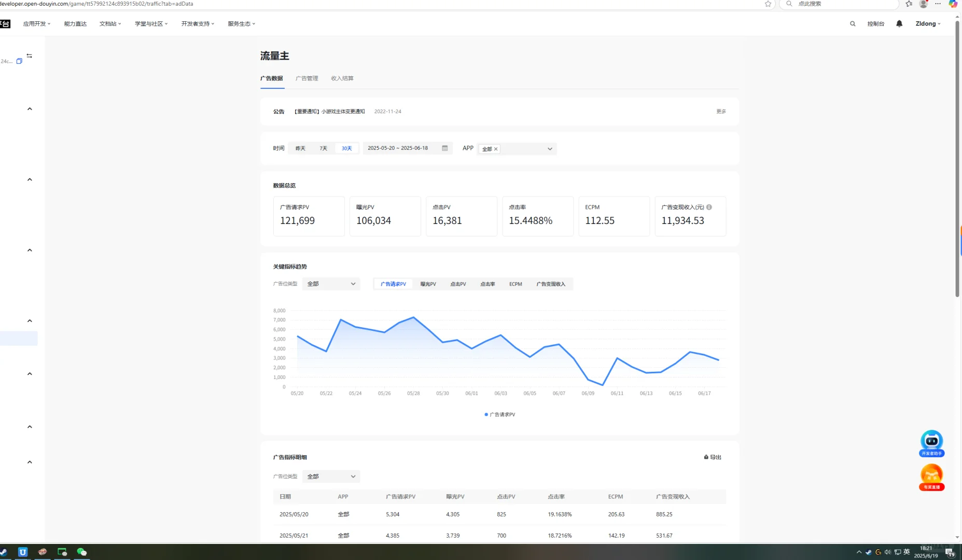Open 能力直达 in top navigation
Viewport: 962px width, 560px height.
tap(75, 24)
